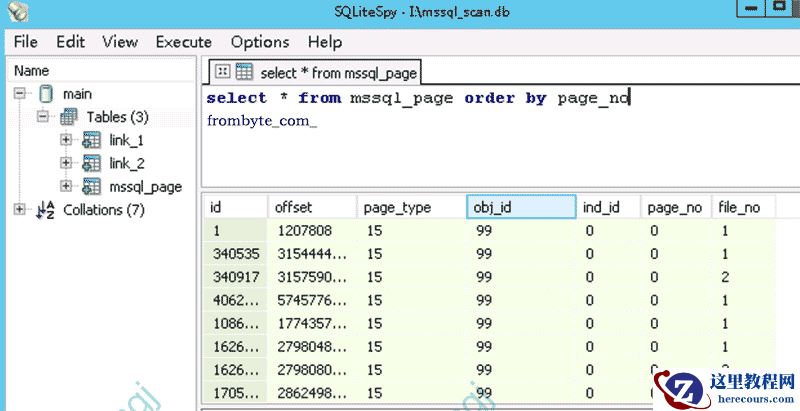This screenshot has height=411, width=800.
Task: Open the Execute menu
Action: (x=183, y=42)
